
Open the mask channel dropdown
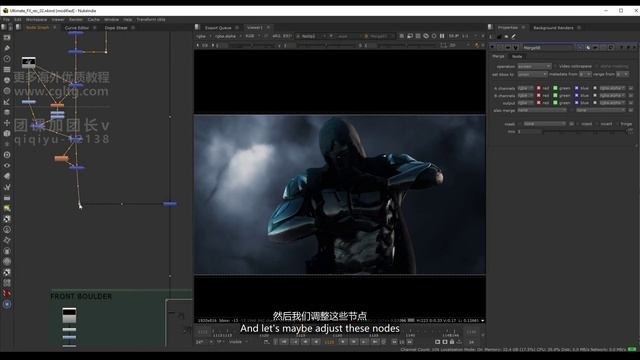coord(544,124)
